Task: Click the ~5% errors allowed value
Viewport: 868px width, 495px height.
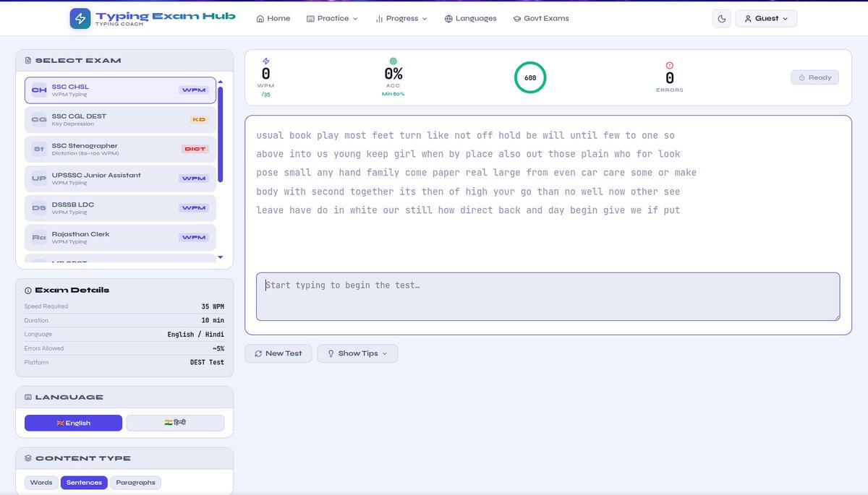Action: click(218, 348)
